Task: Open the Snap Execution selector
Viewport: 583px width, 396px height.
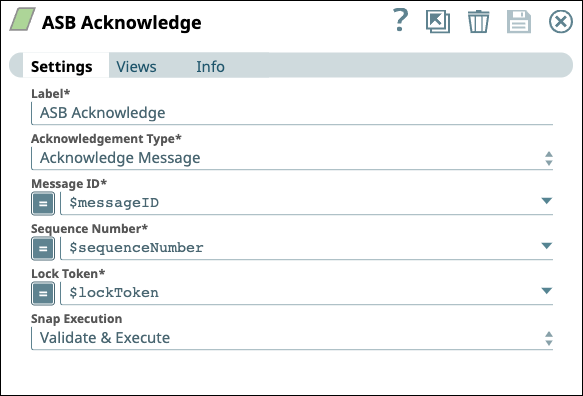Action: click(x=292, y=338)
